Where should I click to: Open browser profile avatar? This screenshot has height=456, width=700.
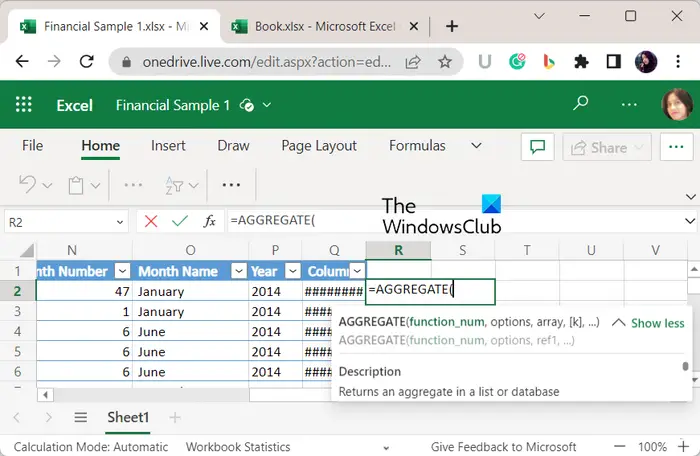(646, 61)
